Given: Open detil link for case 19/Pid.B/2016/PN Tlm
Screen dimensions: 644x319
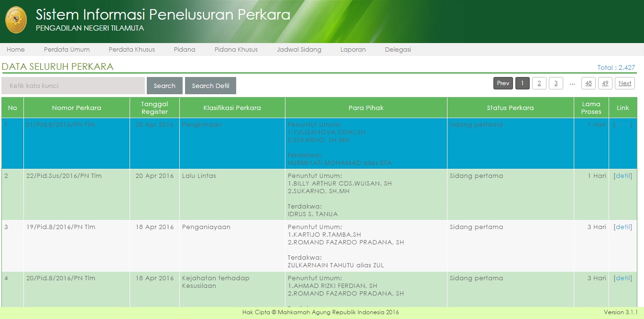Looking at the screenshot, I should point(623,227).
